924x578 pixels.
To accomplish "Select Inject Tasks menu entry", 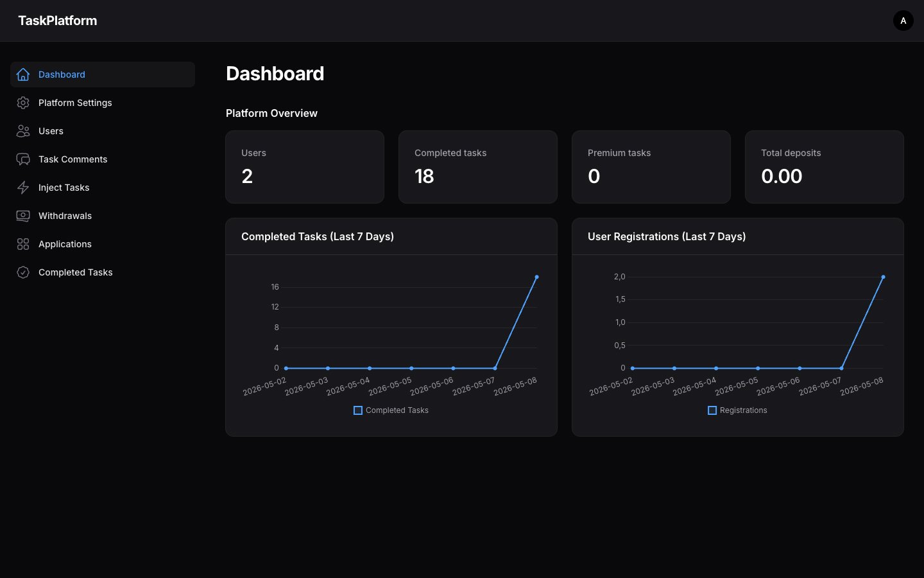I will [x=103, y=188].
